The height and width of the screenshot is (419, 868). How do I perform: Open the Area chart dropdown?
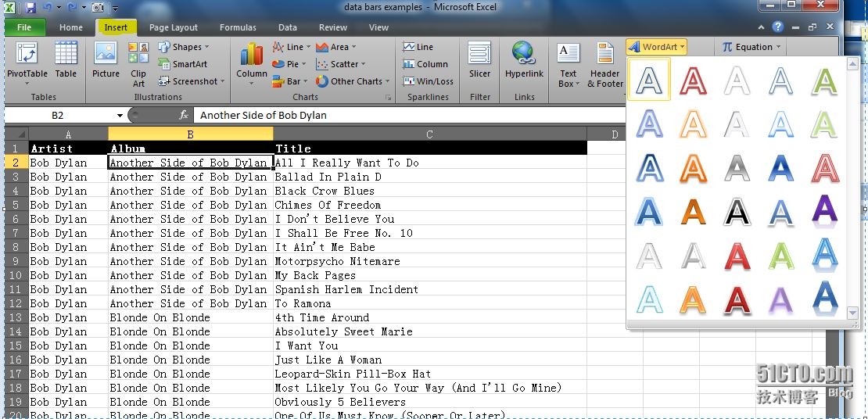336,47
